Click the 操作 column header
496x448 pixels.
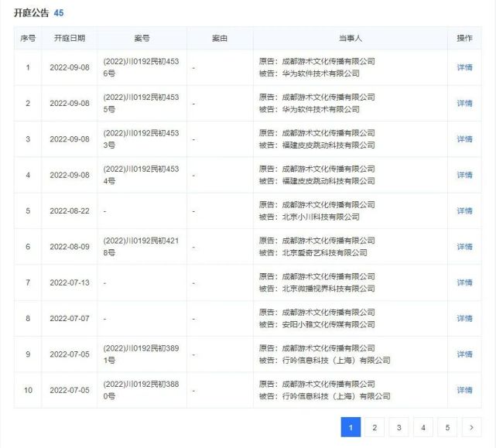(464, 38)
